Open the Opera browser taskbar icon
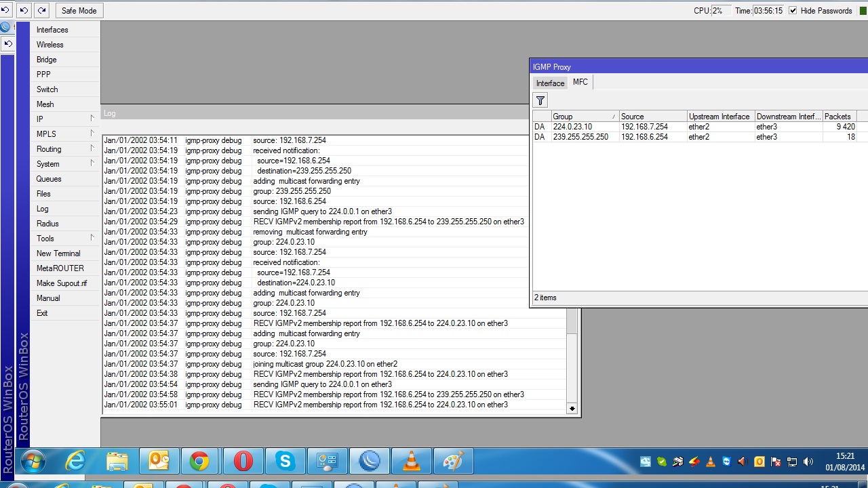 tap(243, 462)
